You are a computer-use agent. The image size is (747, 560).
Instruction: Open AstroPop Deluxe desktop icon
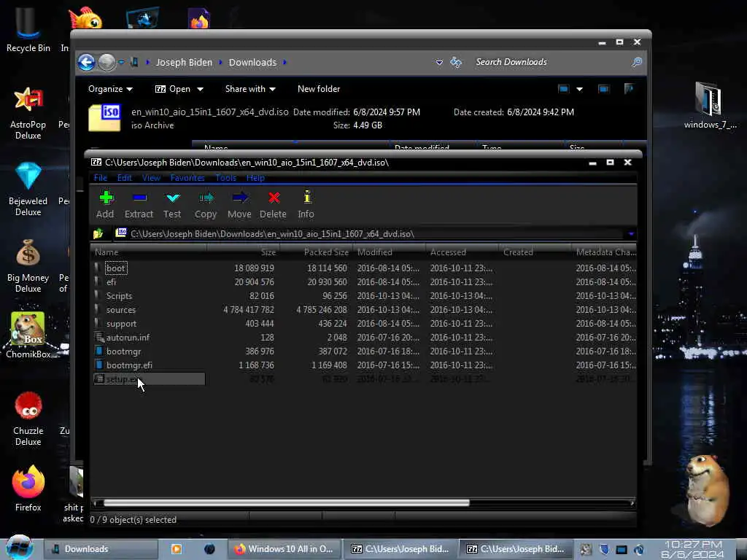point(28,113)
